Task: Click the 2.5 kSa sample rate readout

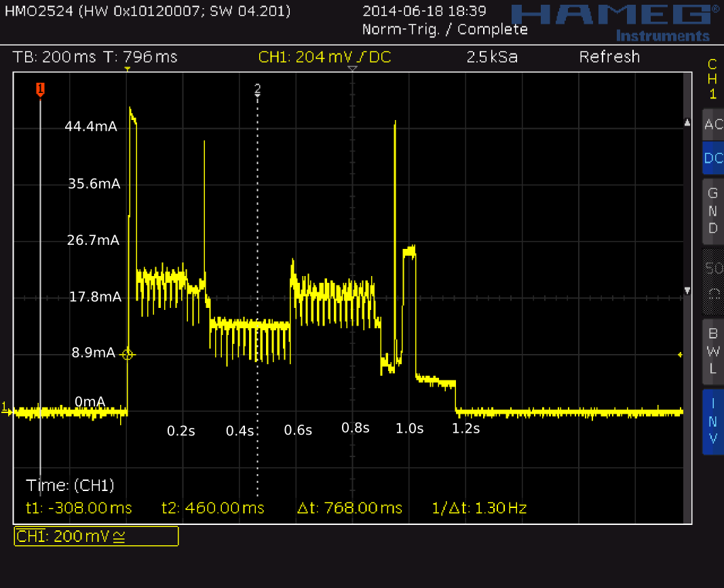Action: point(492,57)
